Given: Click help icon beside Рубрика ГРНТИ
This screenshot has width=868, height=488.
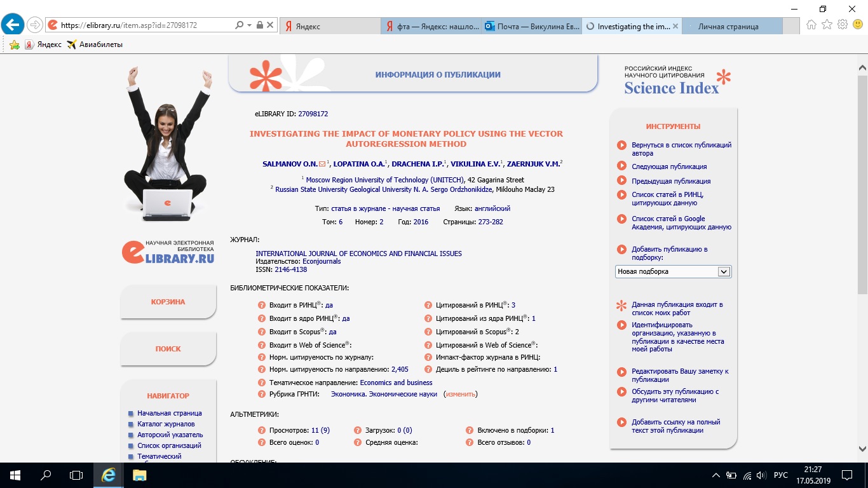Looking at the screenshot, I should 261,394.
